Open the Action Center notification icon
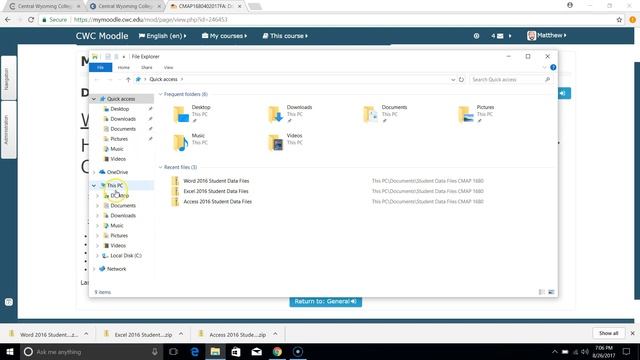This screenshot has height=360, width=640. coord(626,351)
